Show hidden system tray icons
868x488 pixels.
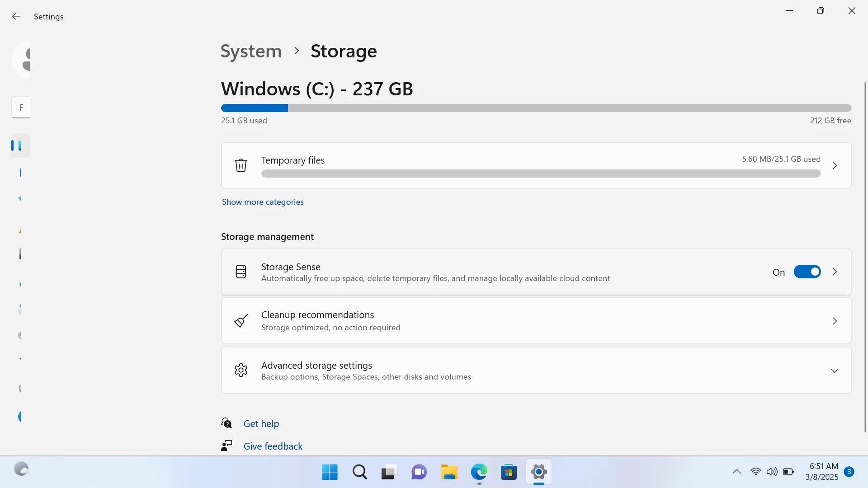point(736,471)
